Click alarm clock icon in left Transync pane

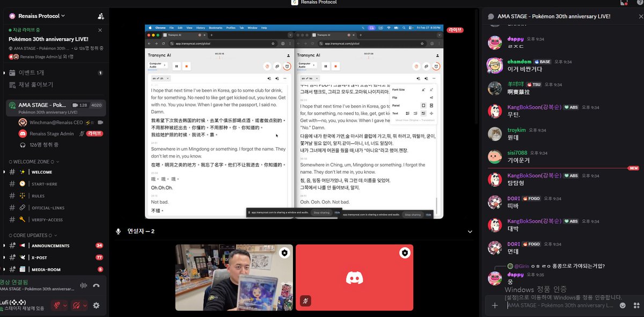click(x=287, y=67)
